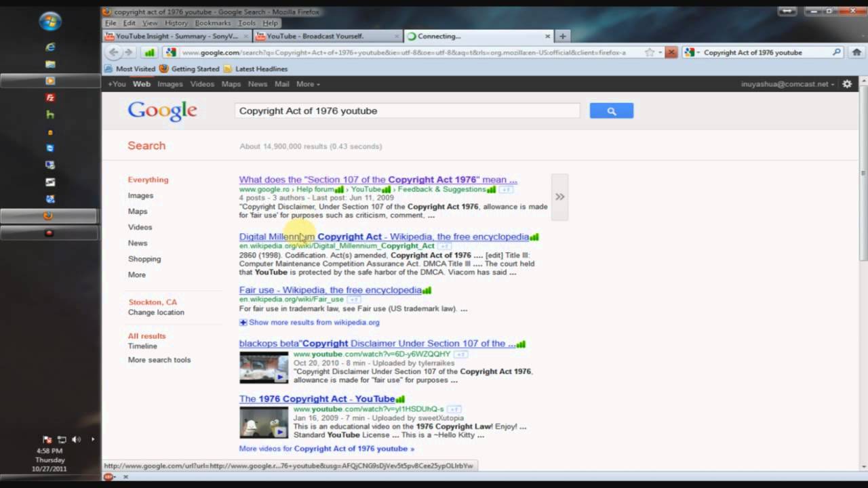Click +You in the Google bar
868x488 pixels.
point(117,84)
